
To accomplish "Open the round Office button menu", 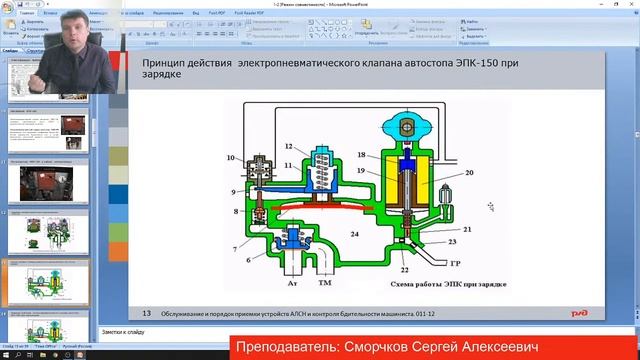I will coord(7,7).
